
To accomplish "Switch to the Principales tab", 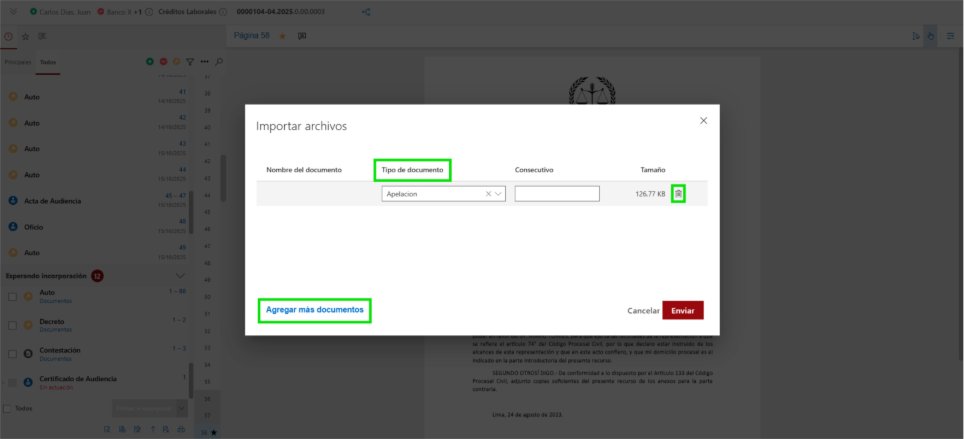I will pos(17,62).
